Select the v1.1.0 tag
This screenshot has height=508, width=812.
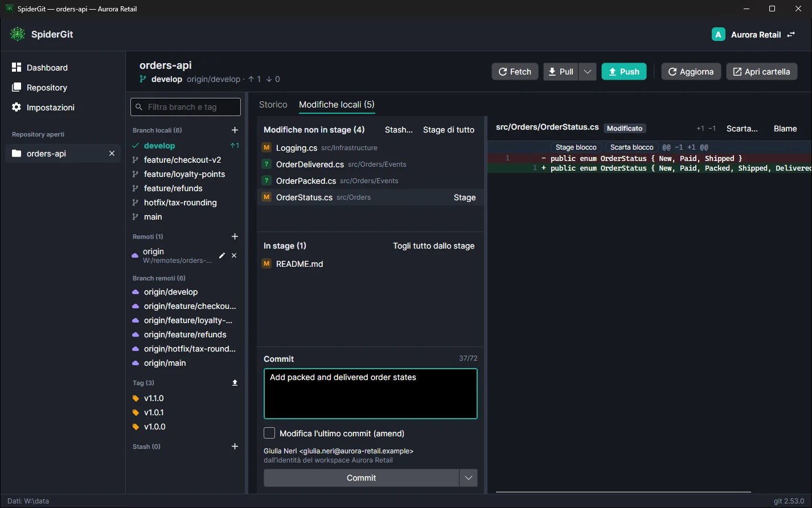186,398
